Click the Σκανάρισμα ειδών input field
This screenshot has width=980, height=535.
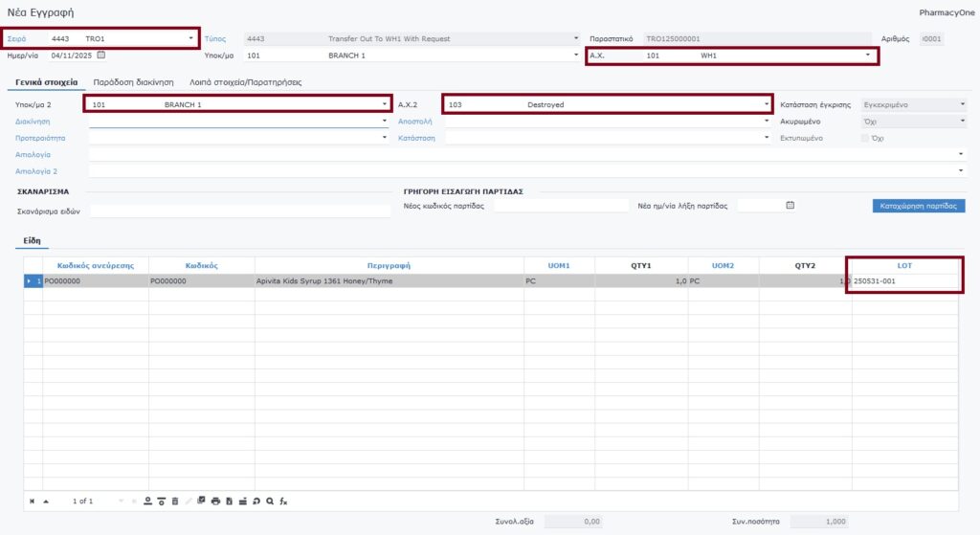(239, 211)
